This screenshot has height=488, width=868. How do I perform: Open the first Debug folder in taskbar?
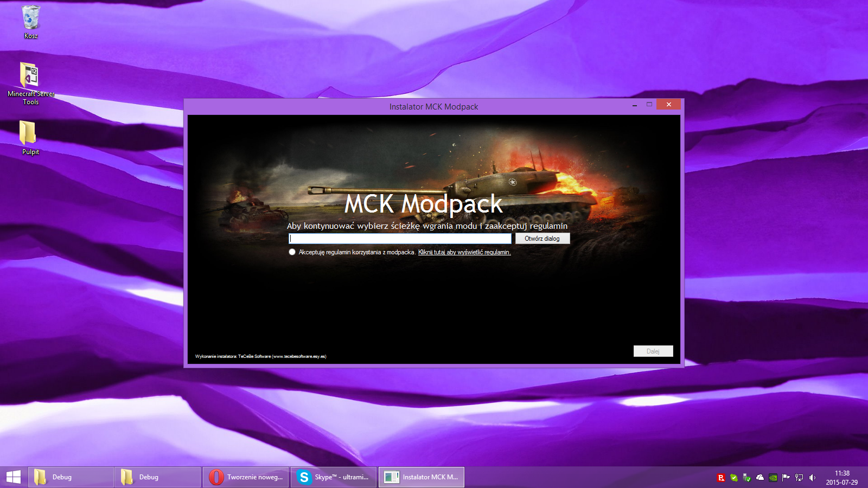[71, 477]
